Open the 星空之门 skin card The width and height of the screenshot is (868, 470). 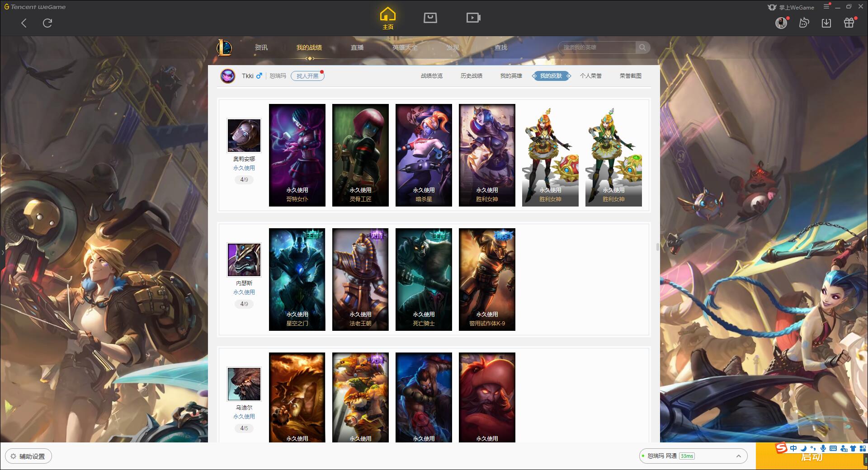tap(297, 279)
